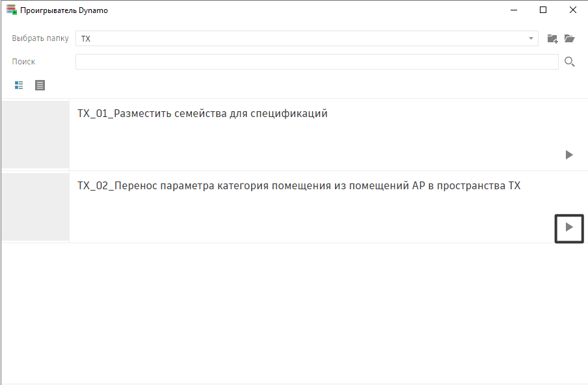Click the open folder icon

(x=570, y=38)
